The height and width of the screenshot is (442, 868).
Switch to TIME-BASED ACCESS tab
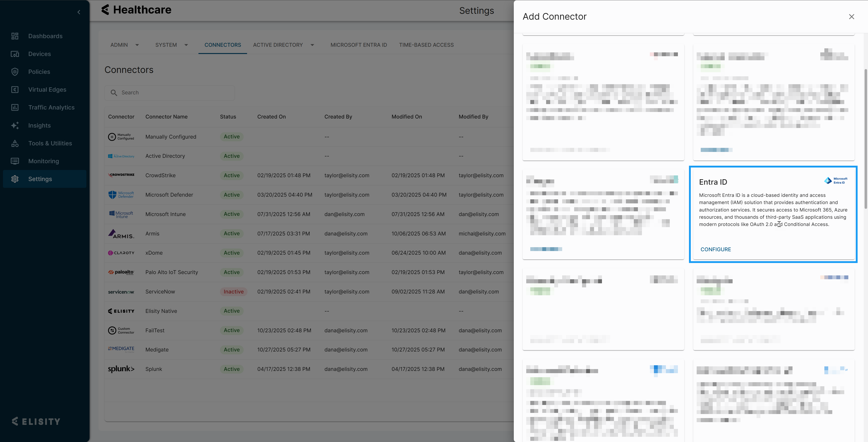426,45
